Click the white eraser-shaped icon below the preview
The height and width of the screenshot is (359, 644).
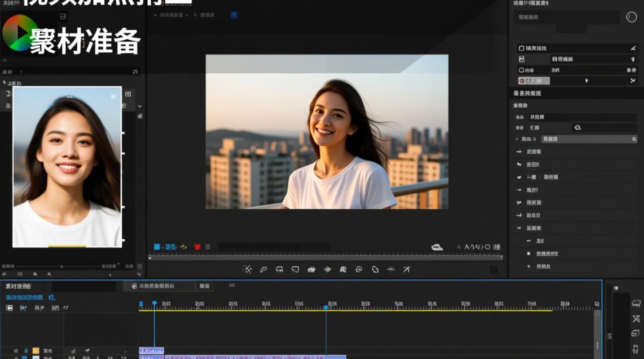coord(437,247)
